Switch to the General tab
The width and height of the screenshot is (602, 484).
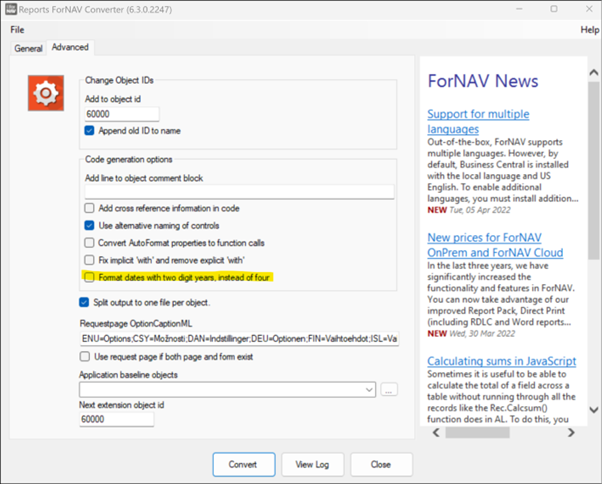point(28,48)
